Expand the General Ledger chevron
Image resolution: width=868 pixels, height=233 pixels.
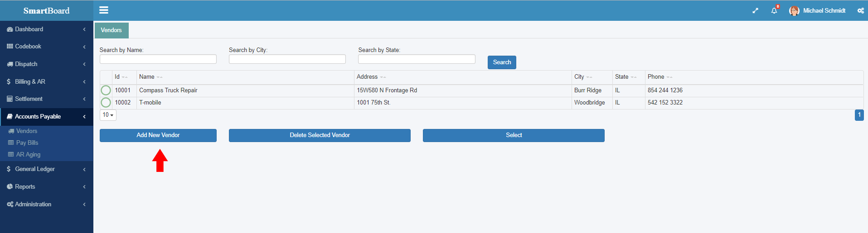pyautogui.click(x=84, y=169)
